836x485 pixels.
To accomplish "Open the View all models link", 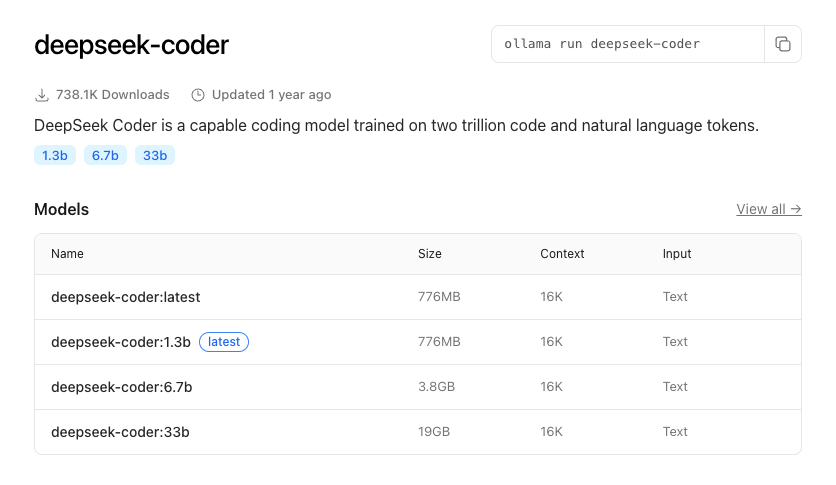I will click(768, 209).
